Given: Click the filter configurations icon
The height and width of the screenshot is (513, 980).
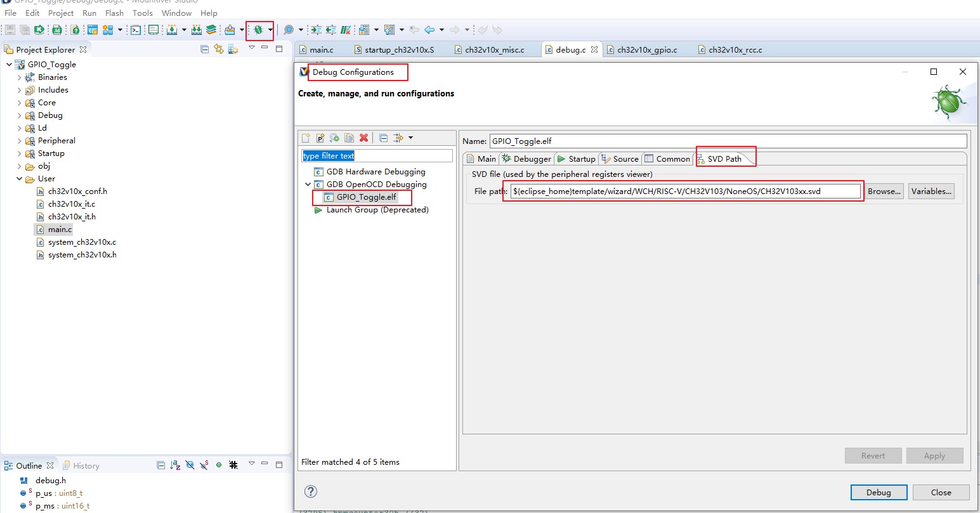Looking at the screenshot, I should point(398,138).
